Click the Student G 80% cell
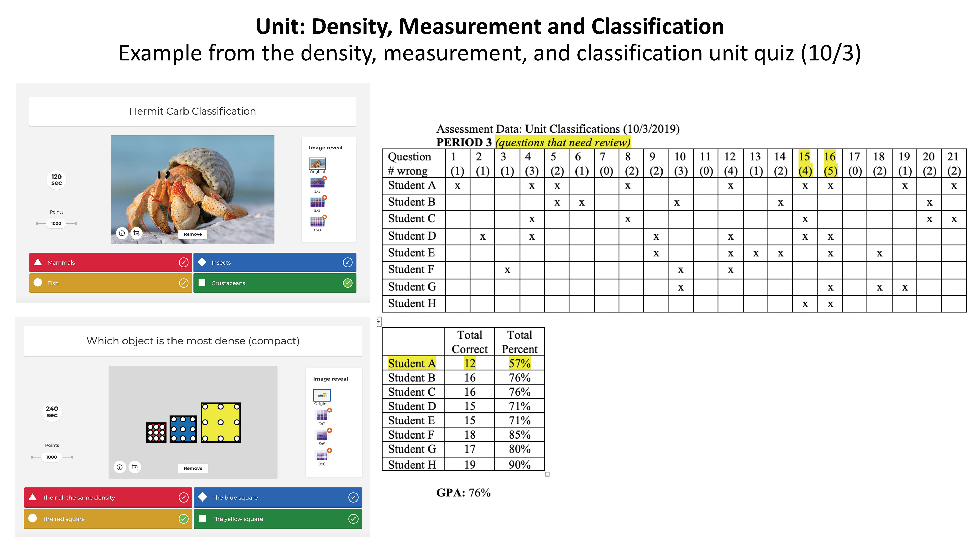Image resolution: width=980 pixels, height=551 pixels. click(x=520, y=449)
